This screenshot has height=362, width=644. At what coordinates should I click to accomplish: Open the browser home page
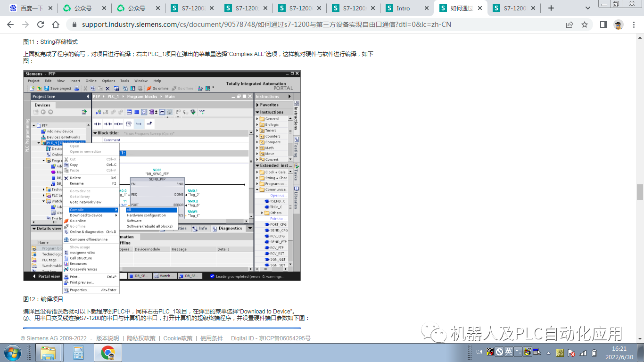coord(56,25)
